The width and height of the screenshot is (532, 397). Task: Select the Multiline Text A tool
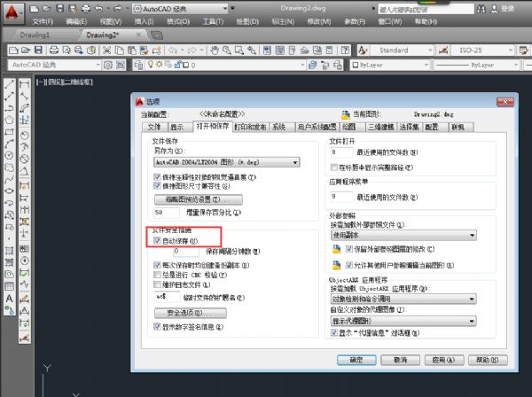click(x=10, y=299)
